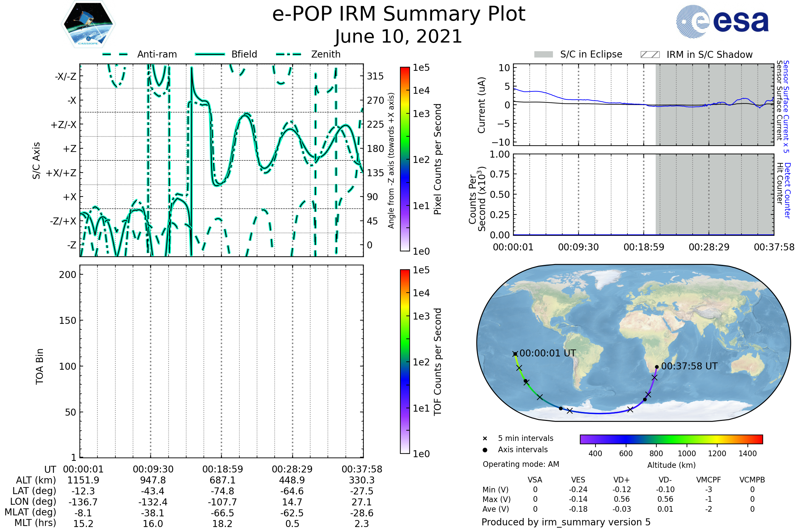Screen dimensions: 798x532
Task: Click the Bfield solid line legend marker
Action: pyautogui.click(x=210, y=54)
